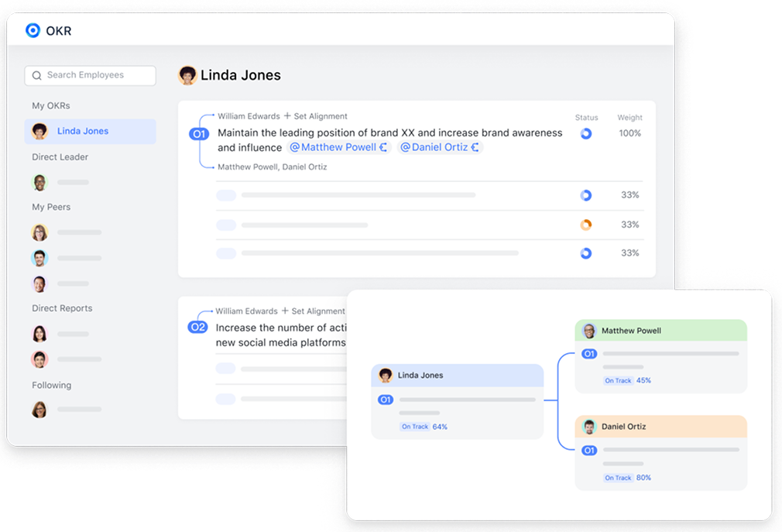Open the @Daniel Ortiz mention tag

point(440,147)
